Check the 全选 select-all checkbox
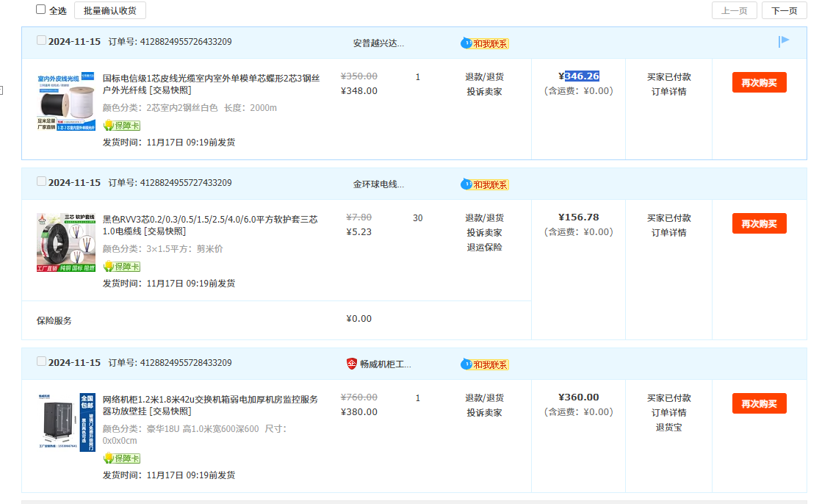The image size is (833, 504). pos(40,10)
